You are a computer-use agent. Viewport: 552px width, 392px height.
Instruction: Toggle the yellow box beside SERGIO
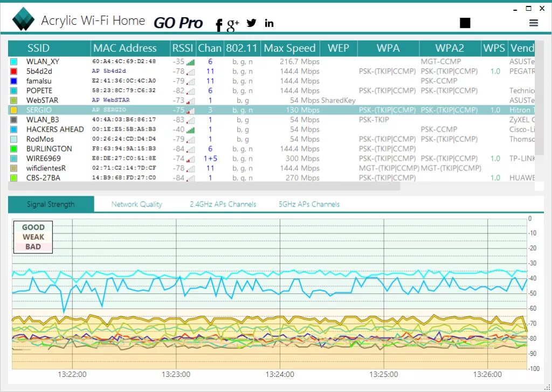point(13,110)
